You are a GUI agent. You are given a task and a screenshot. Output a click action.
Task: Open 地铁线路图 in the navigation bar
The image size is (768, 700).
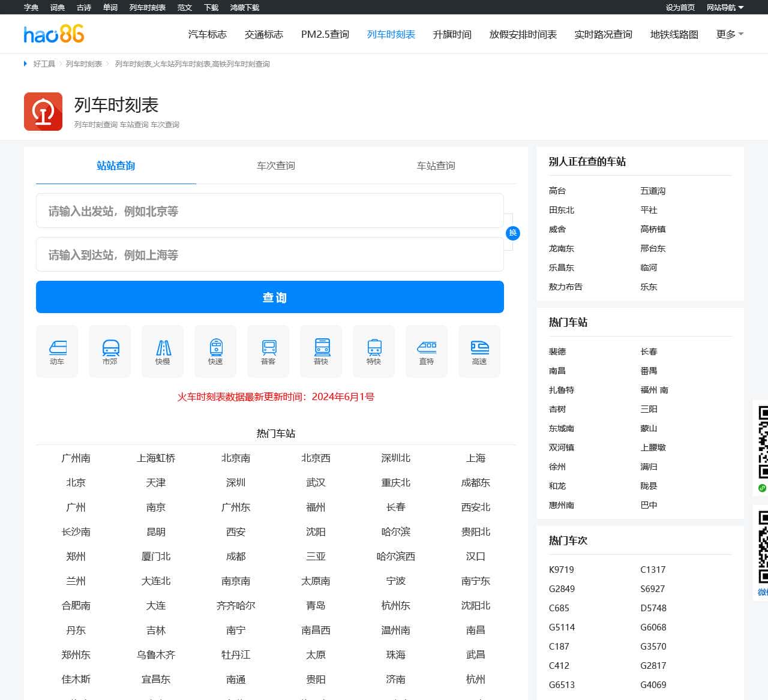pos(674,34)
